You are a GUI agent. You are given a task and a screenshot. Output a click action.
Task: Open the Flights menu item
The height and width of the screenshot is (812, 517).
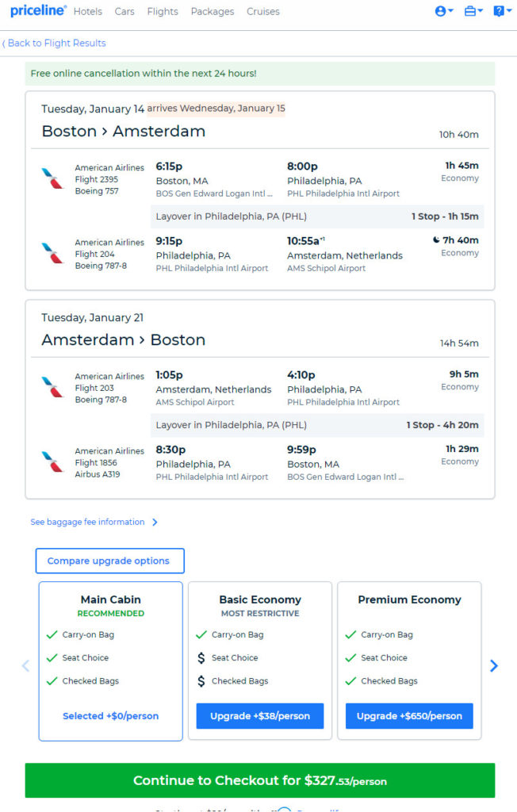click(162, 11)
